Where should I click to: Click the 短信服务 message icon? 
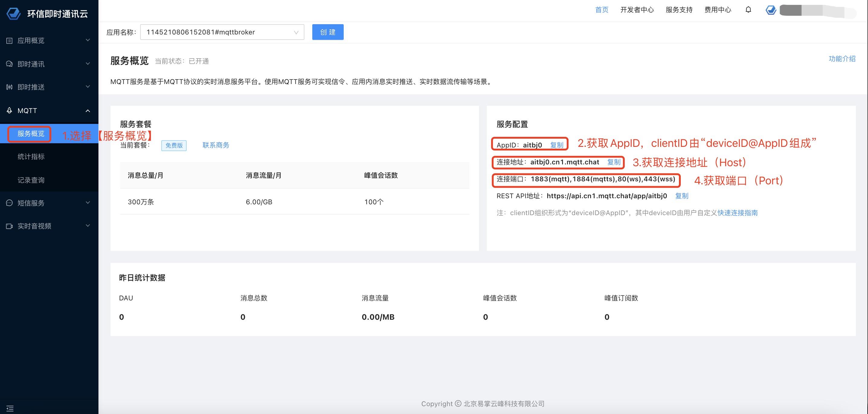(9, 202)
